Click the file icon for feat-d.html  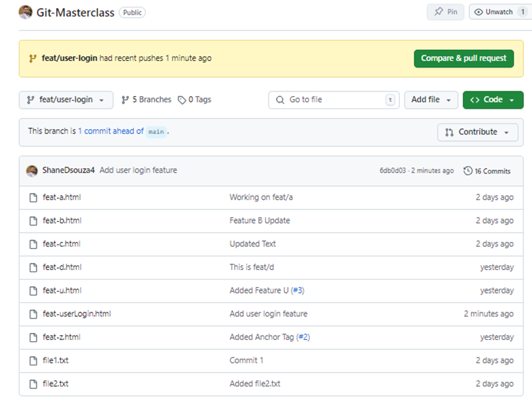pos(33,268)
